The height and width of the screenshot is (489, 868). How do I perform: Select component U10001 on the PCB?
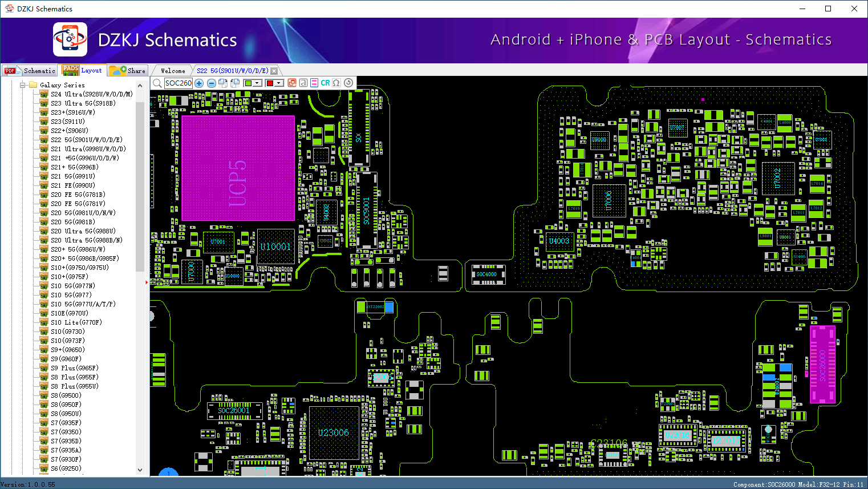point(276,246)
